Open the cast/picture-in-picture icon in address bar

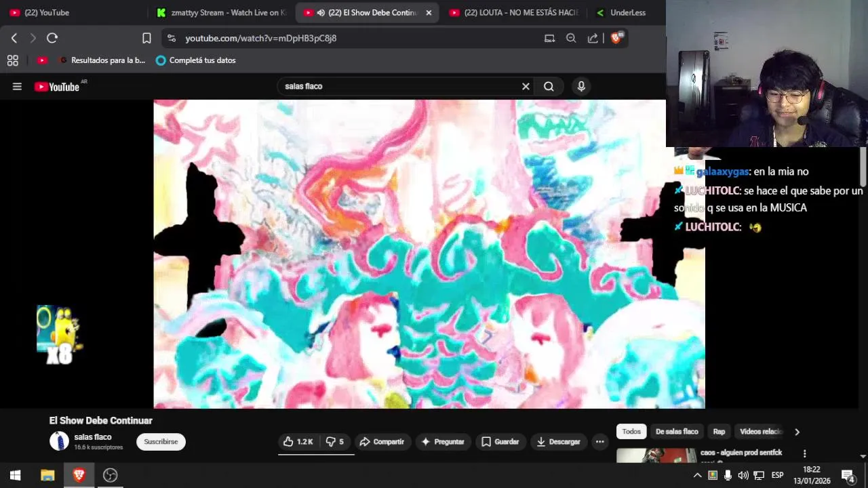549,38
